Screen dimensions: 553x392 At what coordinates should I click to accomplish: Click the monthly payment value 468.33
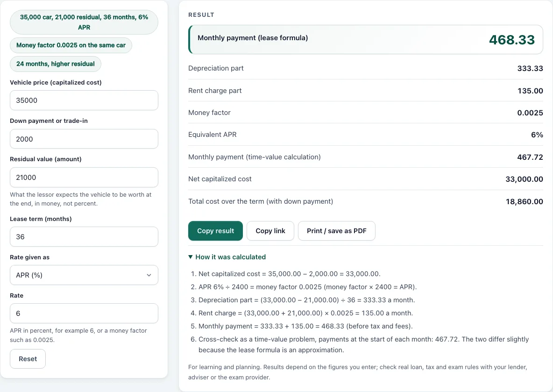pos(512,40)
